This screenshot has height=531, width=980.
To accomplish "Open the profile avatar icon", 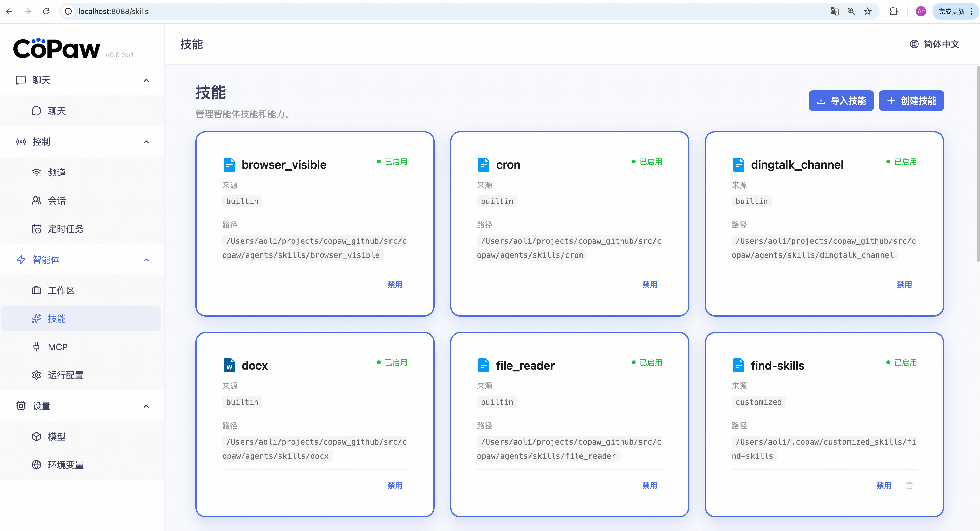I will click(x=921, y=12).
